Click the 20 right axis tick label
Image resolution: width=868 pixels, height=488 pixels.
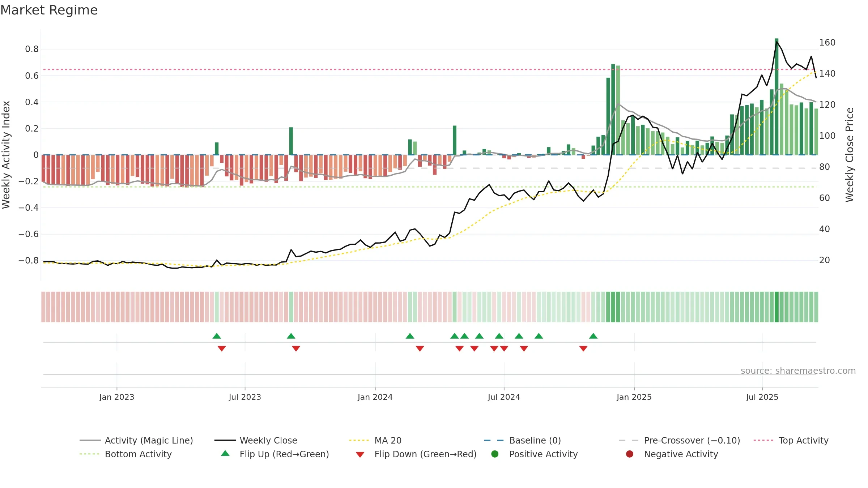point(824,260)
